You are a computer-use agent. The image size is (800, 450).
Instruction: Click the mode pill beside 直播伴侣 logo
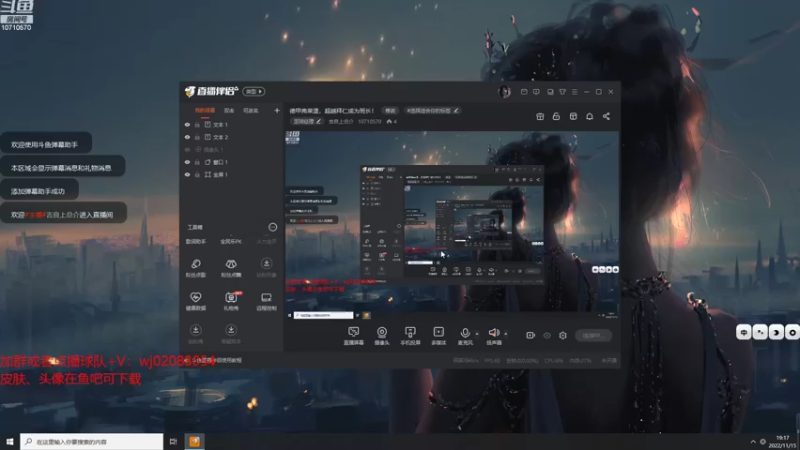pos(254,91)
